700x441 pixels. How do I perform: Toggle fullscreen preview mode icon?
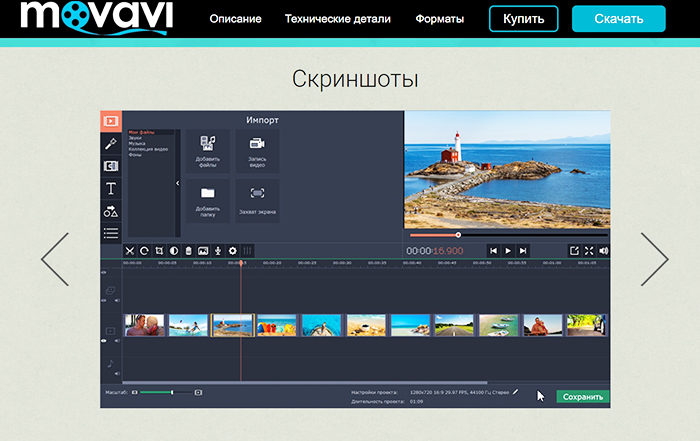tap(589, 250)
